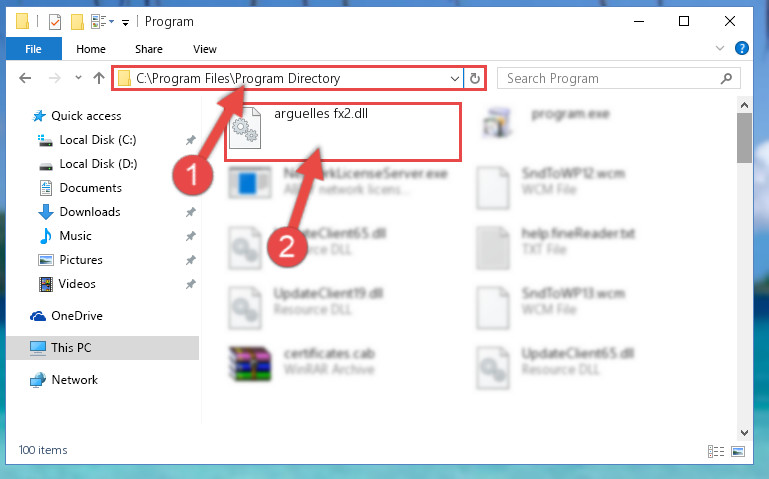Open the Help question mark icon
Image resolution: width=769 pixels, height=479 pixels.
point(742,48)
